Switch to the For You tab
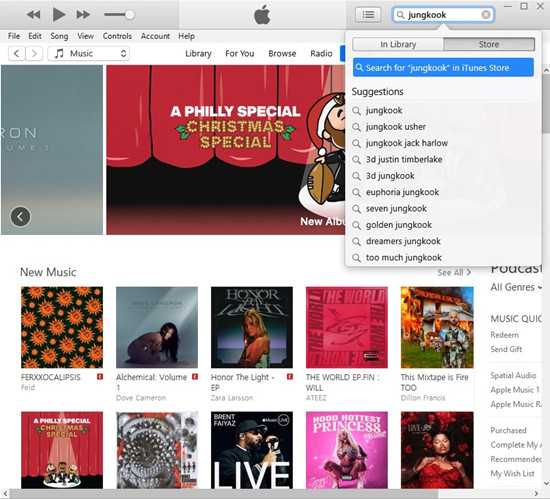The image size is (550, 499). pyautogui.click(x=240, y=54)
